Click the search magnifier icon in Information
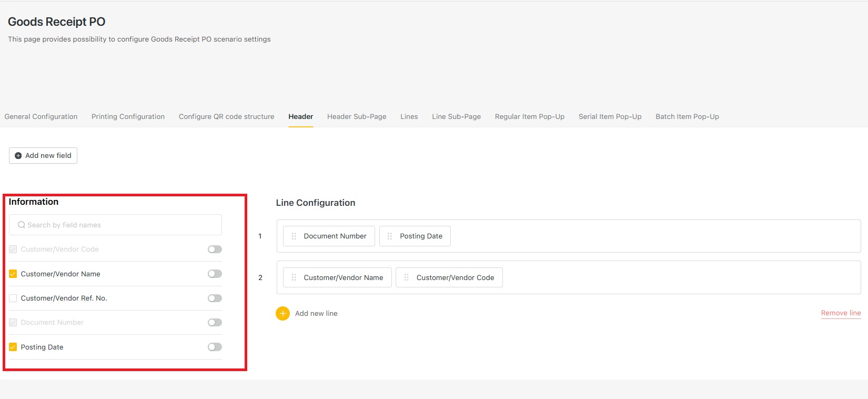This screenshot has width=868, height=399. pos(22,225)
